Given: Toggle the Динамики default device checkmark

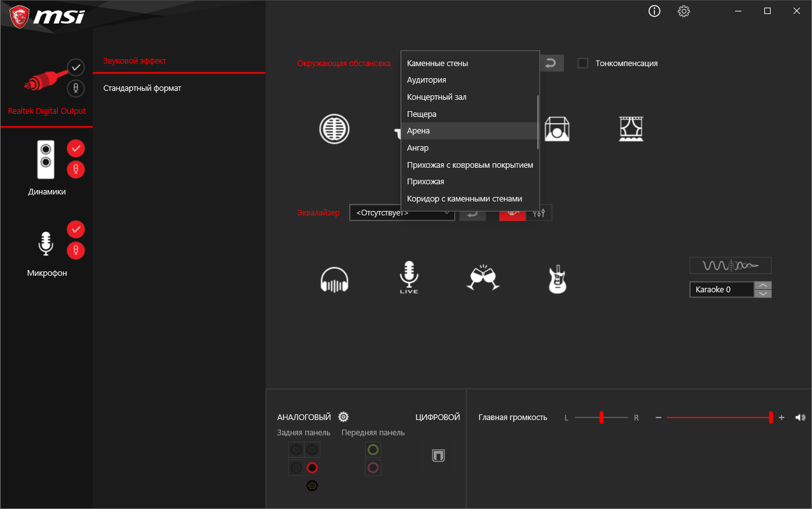Looking at the screenshot, I should [x=76, y=148].
